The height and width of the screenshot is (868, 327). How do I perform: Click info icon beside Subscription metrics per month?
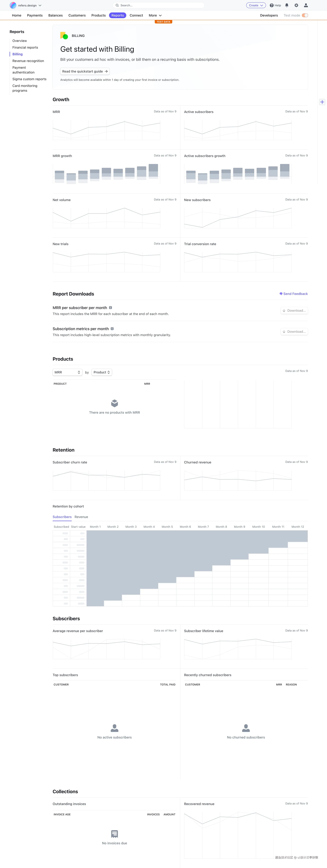pyautogui.click(x=112, y=329)
